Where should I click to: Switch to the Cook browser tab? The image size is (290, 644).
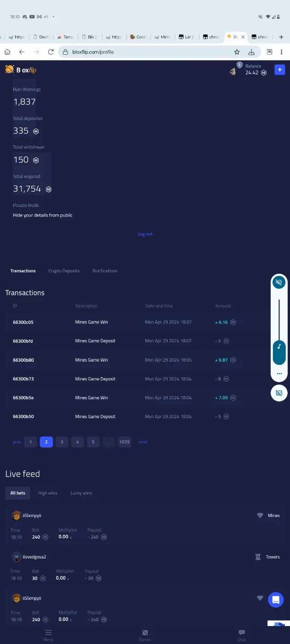coord(138,37)
